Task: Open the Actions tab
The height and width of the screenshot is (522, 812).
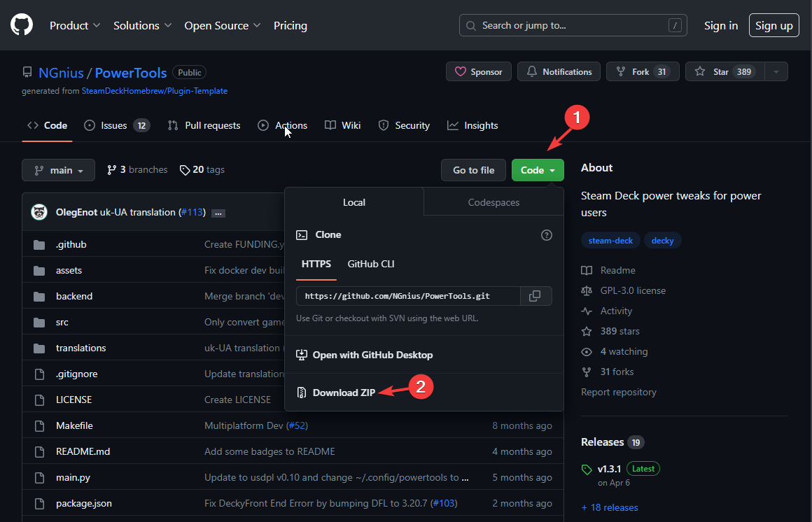Action: [282, 125]
